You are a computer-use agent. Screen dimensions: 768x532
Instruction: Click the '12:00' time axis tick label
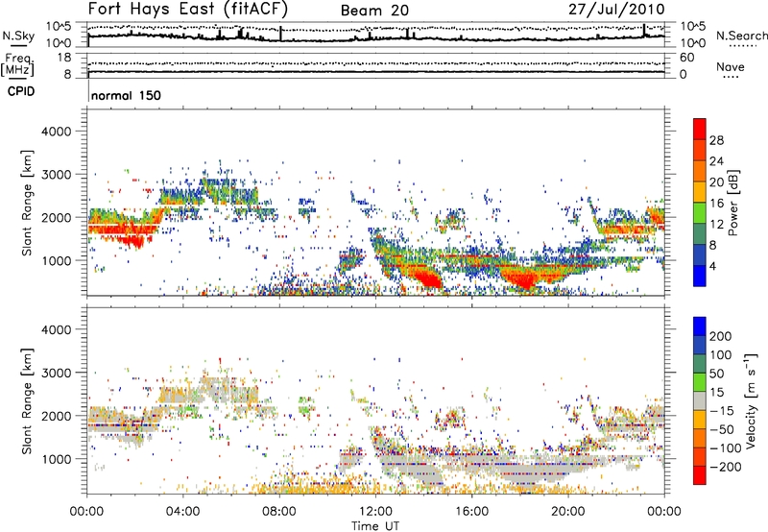point(375,512)
